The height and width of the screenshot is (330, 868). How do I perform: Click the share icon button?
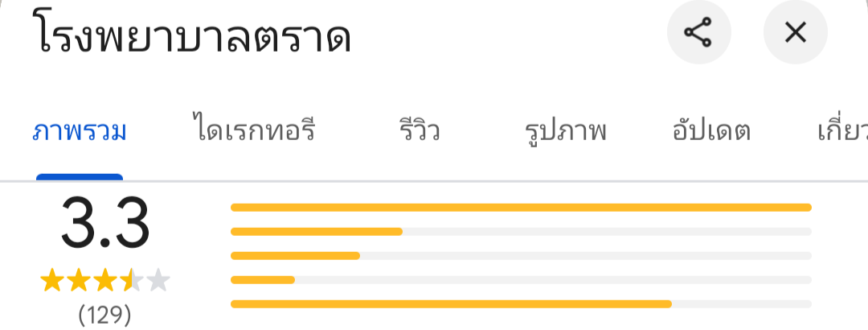click(x=698, y=33)
